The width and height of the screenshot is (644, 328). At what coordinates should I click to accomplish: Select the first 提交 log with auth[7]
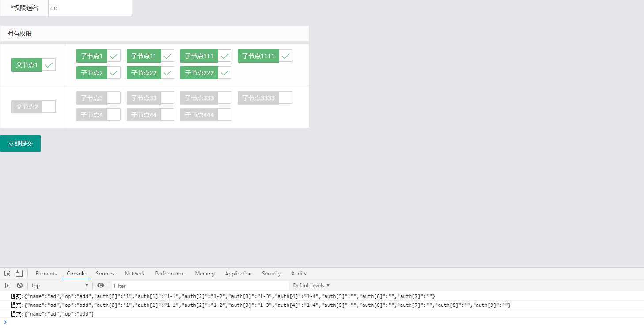click(x=322, y=296)
